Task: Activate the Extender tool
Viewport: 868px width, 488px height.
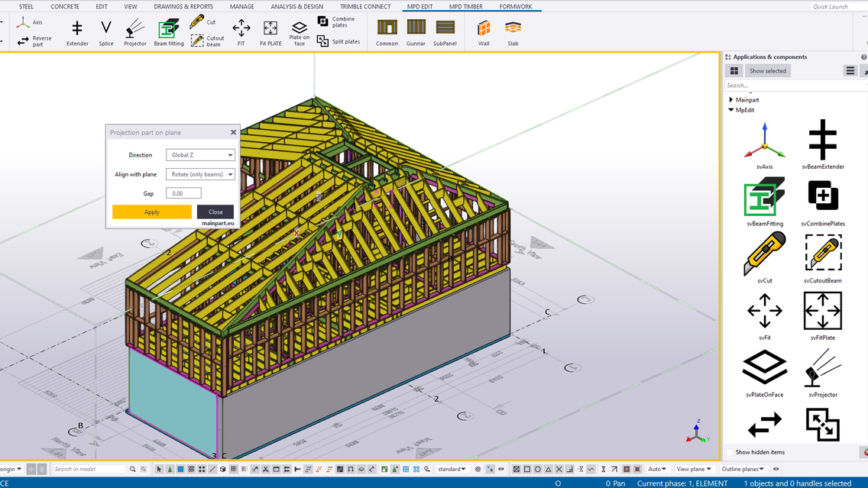Action: pyautogui.click(x=77, y=33)
